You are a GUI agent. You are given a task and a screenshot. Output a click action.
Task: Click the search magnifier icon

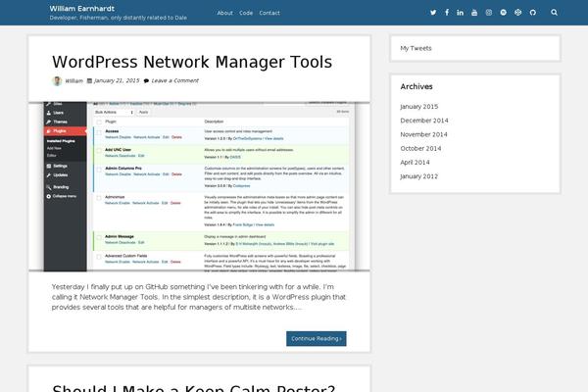[x=555, y=13]
